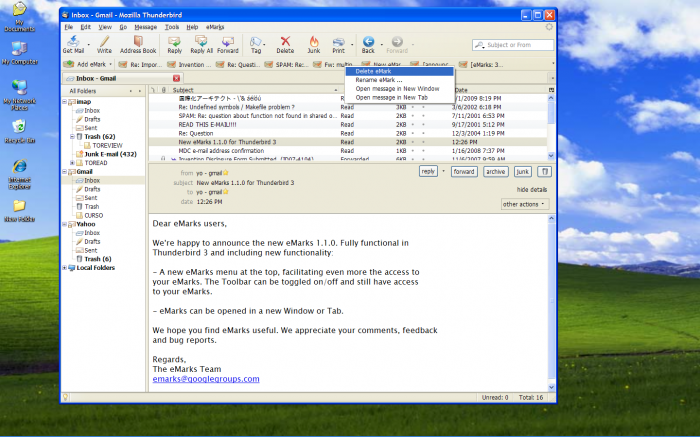Print the message via the Print icon
This screenshot has width=700, height=437.
pyautogui.click(x=338, y=42)
